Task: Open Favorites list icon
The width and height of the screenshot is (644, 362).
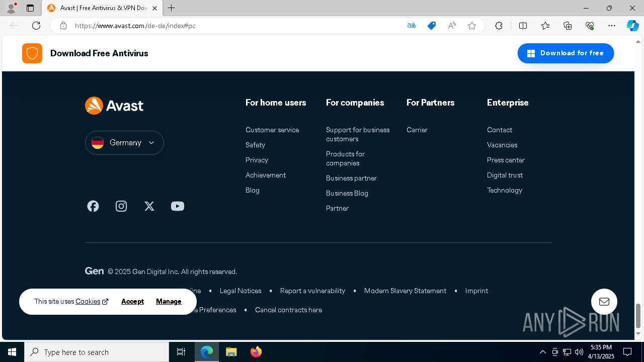Action: (545, 26)
